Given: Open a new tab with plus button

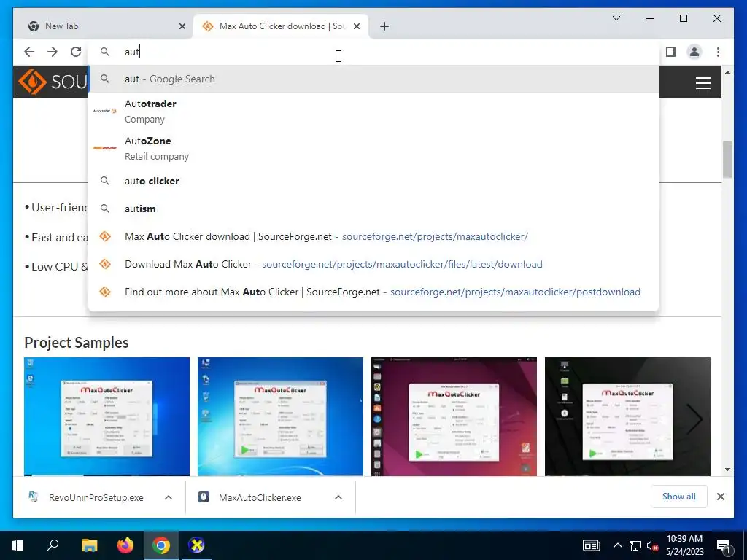Looking at the screenshot, I should 384,26.
